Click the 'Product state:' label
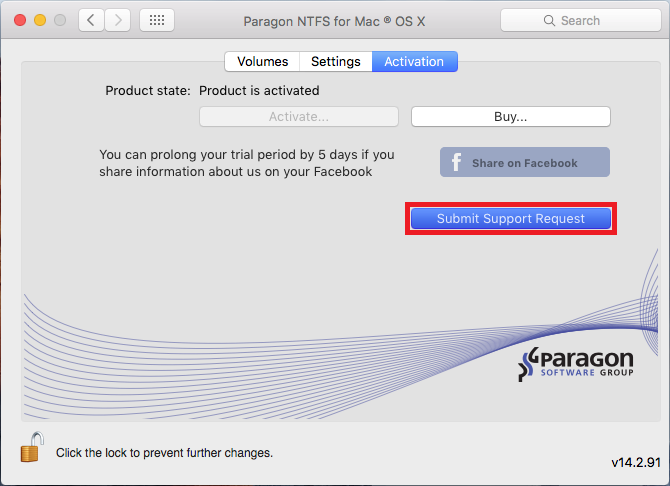Image resolution: width=670 pixels, height=486 pixels. 148,91
